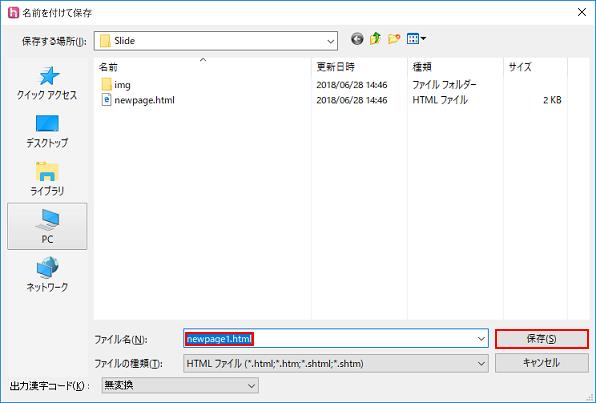Open ライブラリ from the places bar

47,179
